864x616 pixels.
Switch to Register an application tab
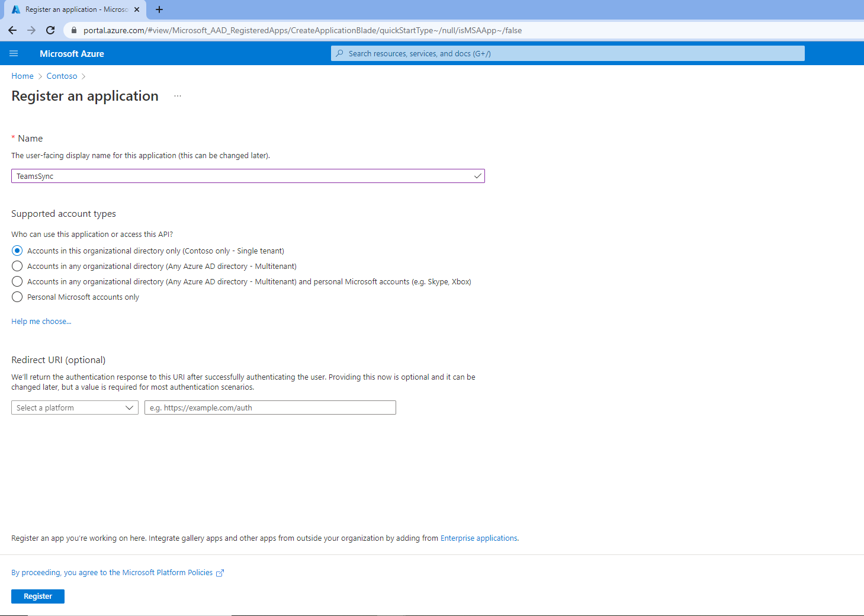(76, 9)
